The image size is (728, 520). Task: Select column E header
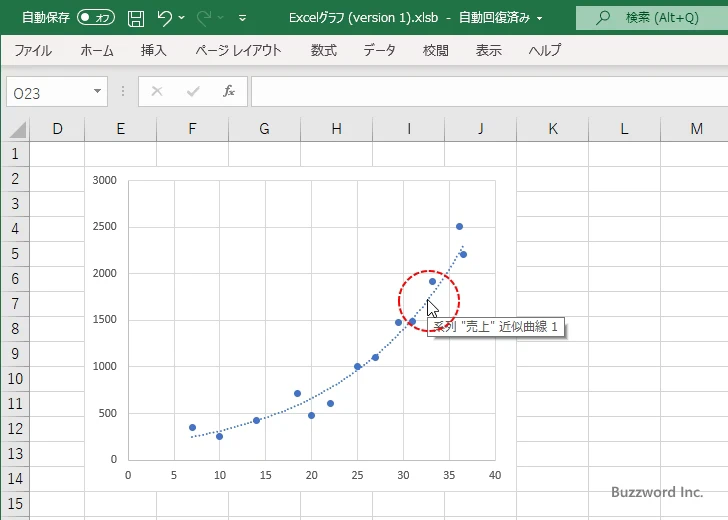click(121, 129)
